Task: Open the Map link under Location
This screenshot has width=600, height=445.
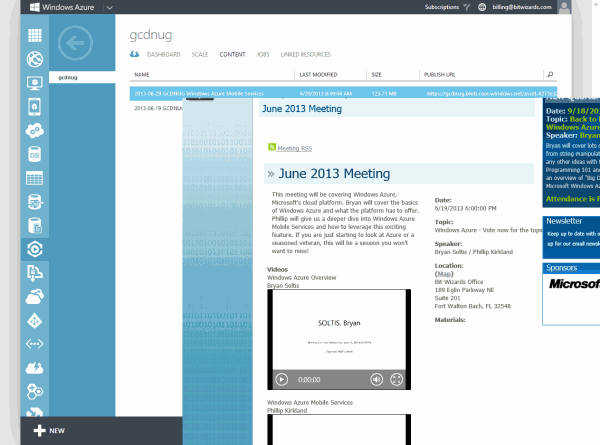Action: (x=444, y=274)
